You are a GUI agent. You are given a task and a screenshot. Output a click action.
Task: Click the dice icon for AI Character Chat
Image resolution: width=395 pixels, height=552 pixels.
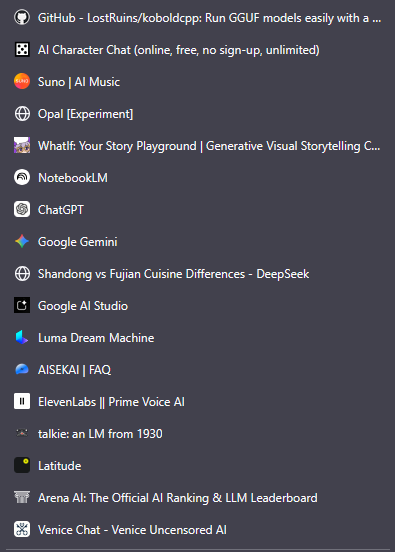(22, 50)
